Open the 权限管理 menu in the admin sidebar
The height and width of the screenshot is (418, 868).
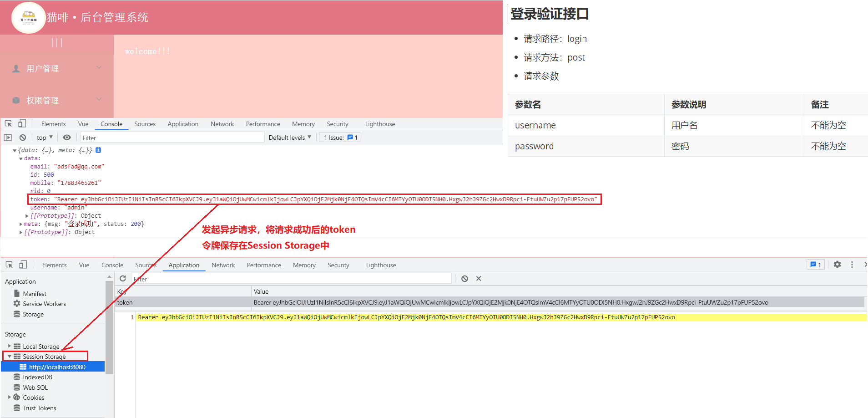click(43, 100)
